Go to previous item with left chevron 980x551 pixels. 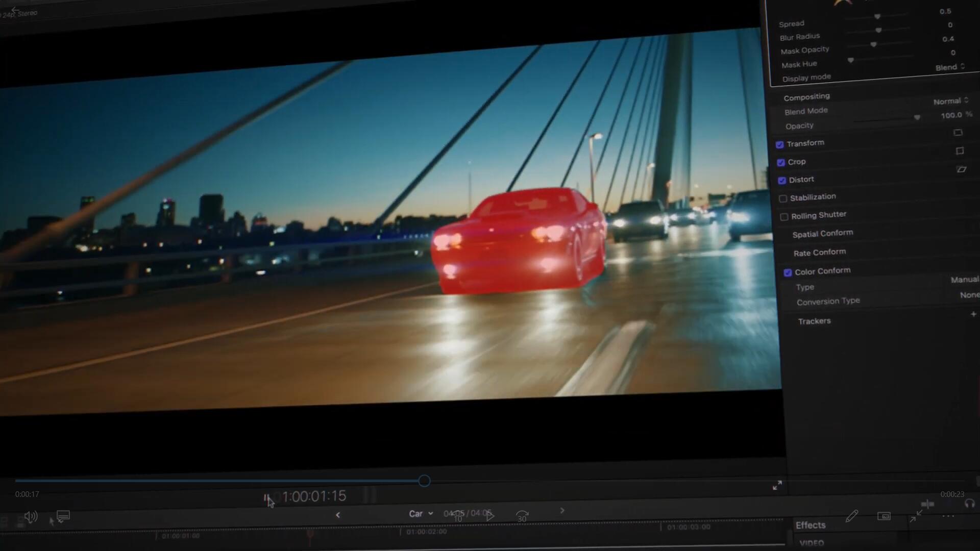[337, 515]
